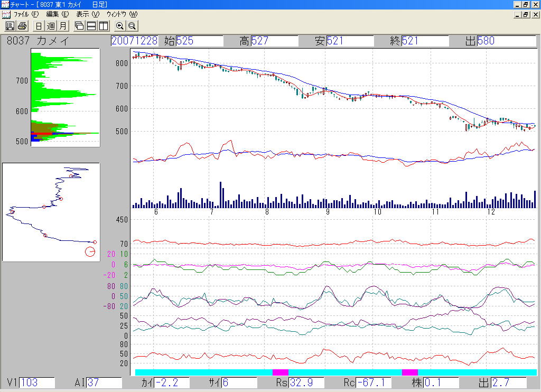Click the second magenta segment on signal bar
This screenshot has width=541, height=392.
[410, 372]
